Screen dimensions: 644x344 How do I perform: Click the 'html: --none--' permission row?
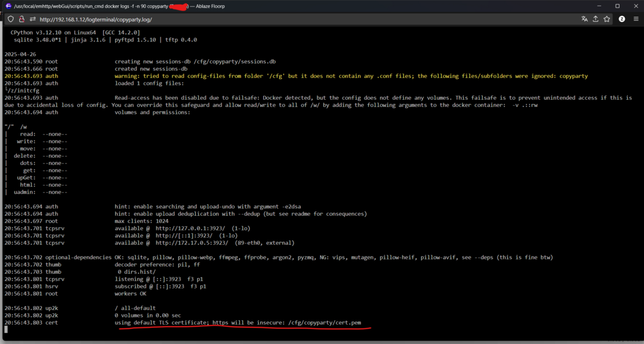point(44,185)
